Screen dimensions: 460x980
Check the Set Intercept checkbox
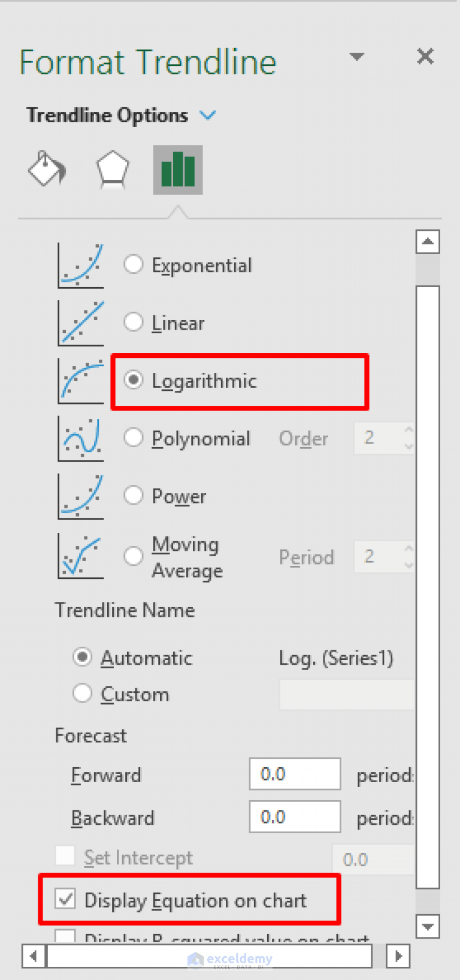coord(65,856)
